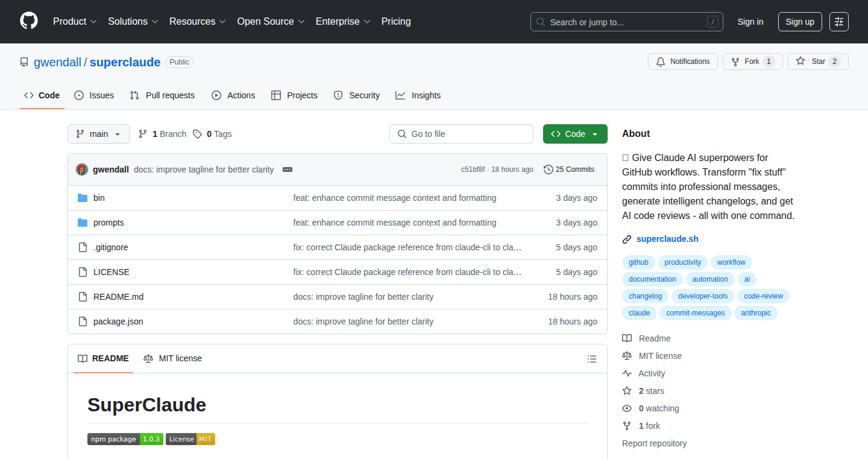Image resolution: width=868 pixels, height=459 pixels.
Task: Switch to the Projects tab
Action: pyautogui.click(x=294, y=95)
